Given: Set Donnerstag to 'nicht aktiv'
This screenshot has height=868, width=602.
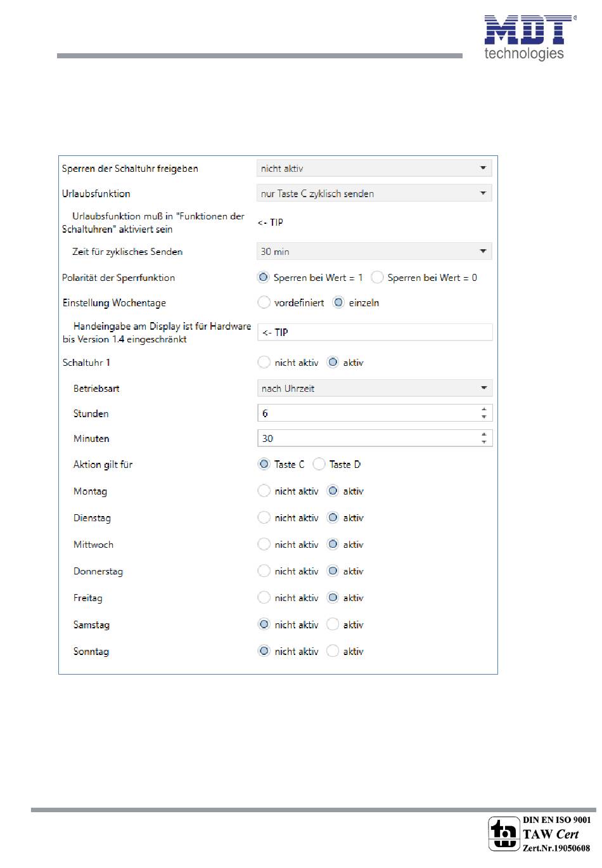Looking at the screenshot, I should coord(264,571).
